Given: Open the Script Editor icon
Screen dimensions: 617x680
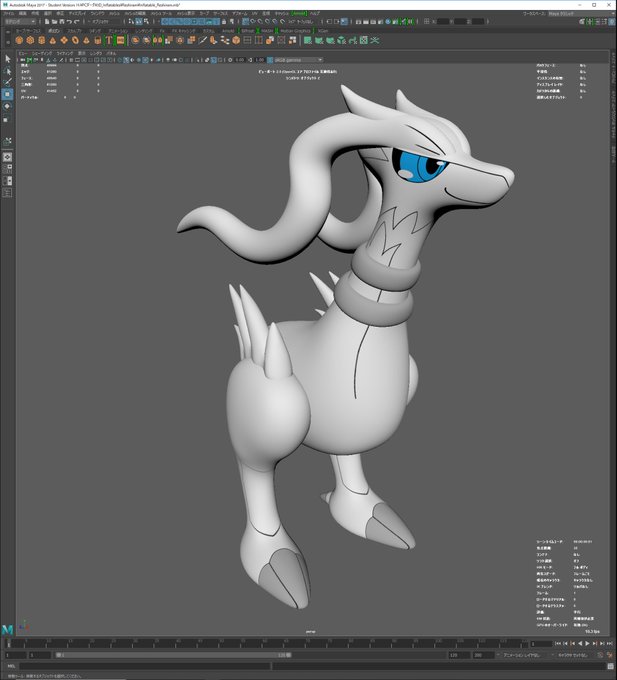Looking at the screenshot, I should point(611,667).
